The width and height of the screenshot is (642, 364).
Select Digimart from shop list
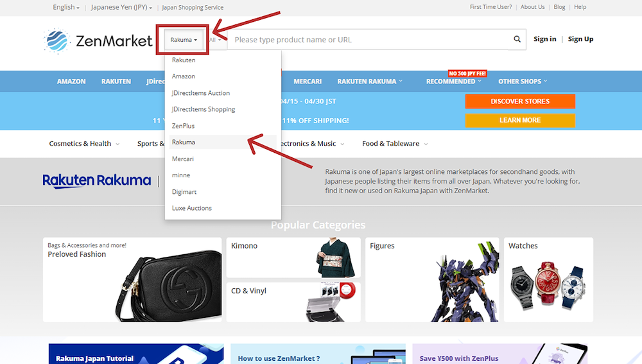pyautogui.click(x=223, y=191)
